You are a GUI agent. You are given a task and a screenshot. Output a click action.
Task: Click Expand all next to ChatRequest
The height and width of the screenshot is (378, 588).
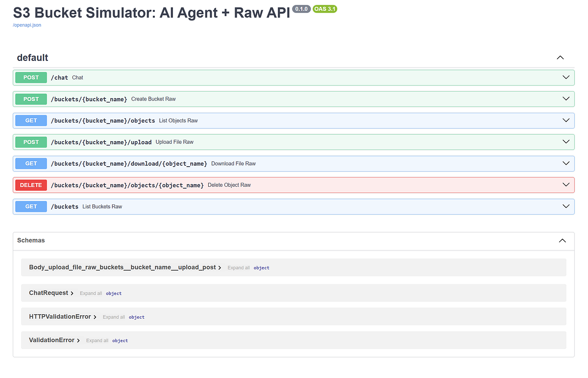(91, 293)
